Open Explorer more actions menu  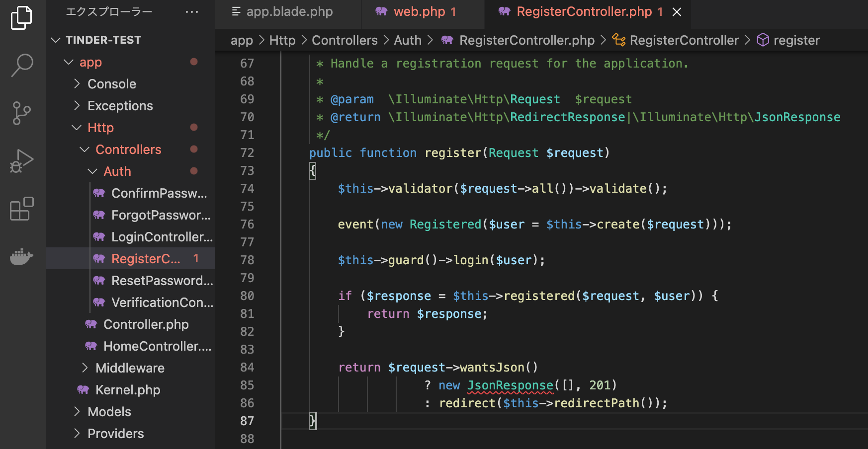(x=192, y=11)
